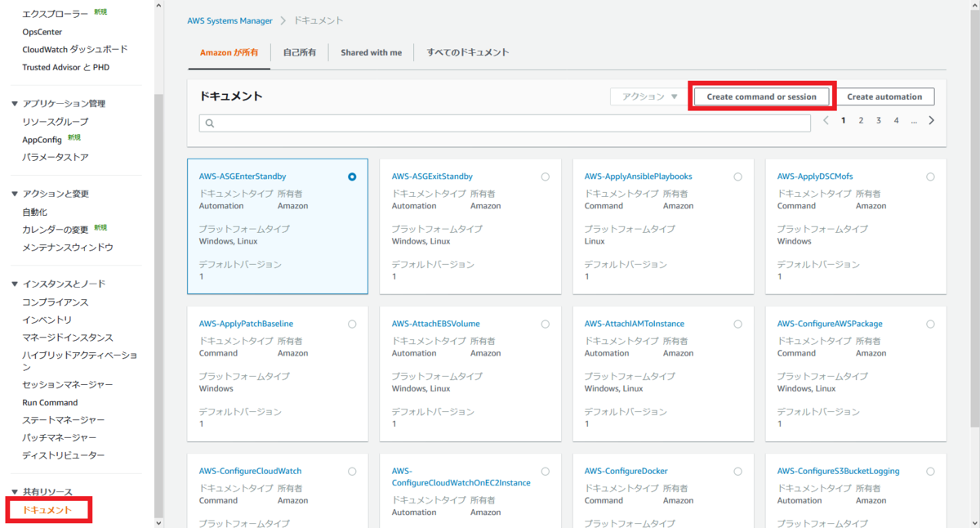980x528 pixels.
Task: Switch to the 自己所有 tab
Action: point(299,52)
